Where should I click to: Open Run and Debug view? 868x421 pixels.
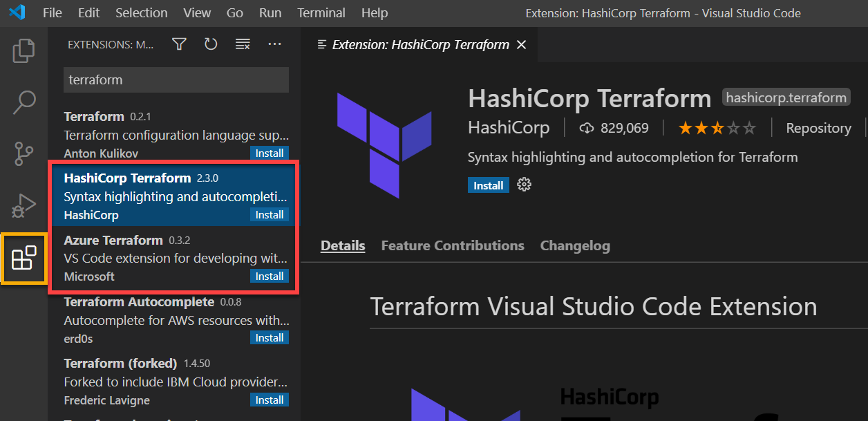(23, 206)
